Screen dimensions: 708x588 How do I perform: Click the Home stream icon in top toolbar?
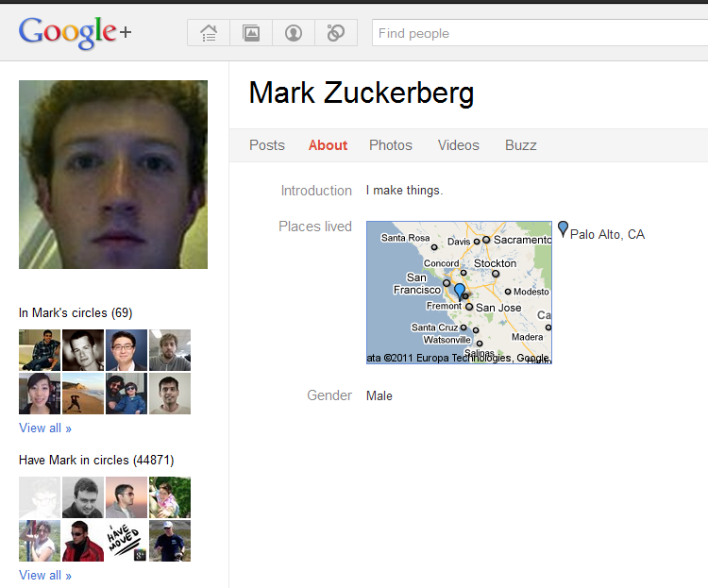[209, 33]
